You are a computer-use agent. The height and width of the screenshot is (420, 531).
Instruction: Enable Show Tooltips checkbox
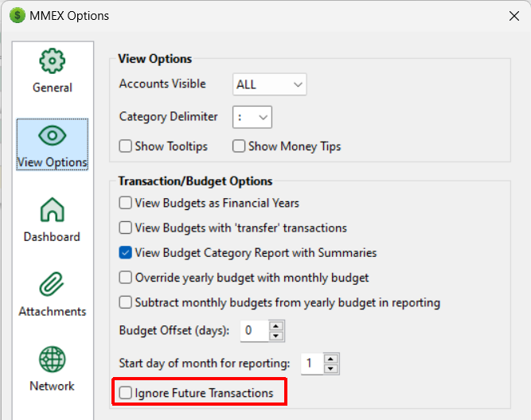pyautogui.click(x=126, y=146)
